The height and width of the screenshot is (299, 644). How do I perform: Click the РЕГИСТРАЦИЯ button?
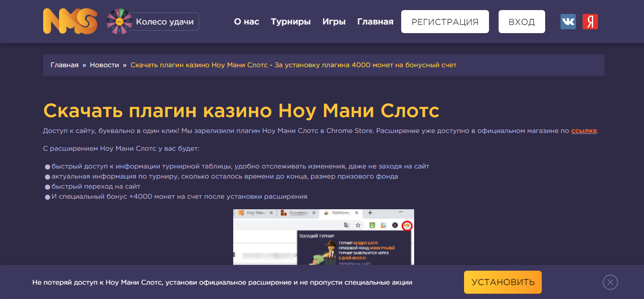[445, 22]
